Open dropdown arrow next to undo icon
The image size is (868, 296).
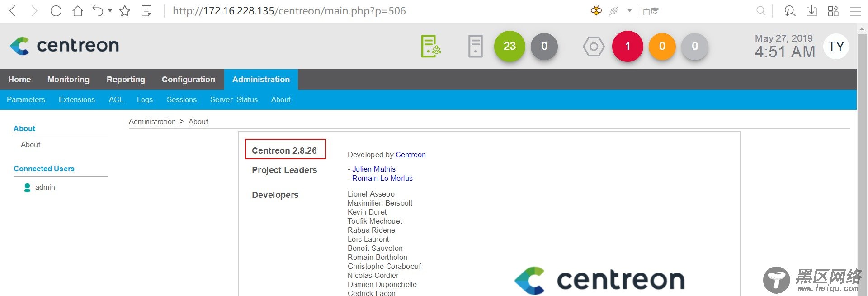click(x=110, y=11)
